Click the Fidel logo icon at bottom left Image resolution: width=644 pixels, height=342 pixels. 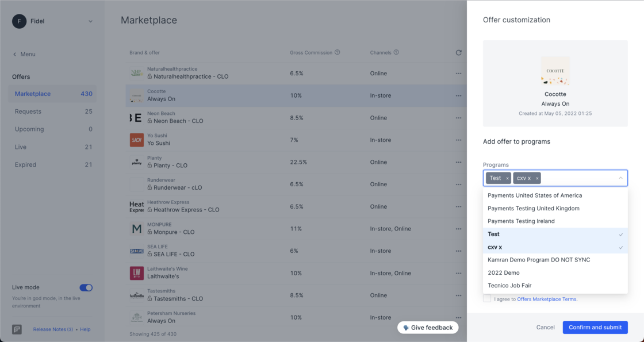17,329
